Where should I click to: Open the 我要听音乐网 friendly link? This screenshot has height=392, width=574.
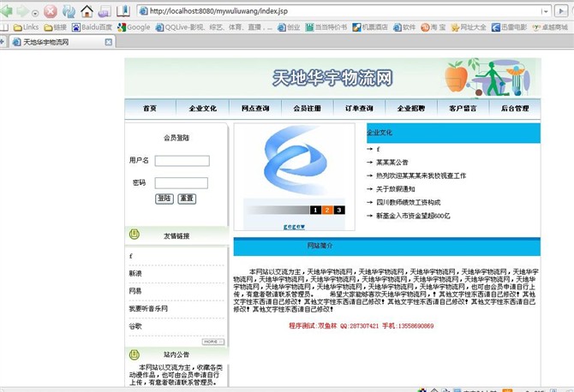click(148, 309)
